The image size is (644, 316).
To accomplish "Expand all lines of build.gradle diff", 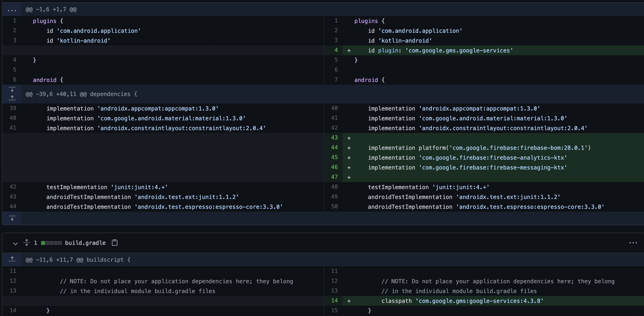I will pos(27,243).
